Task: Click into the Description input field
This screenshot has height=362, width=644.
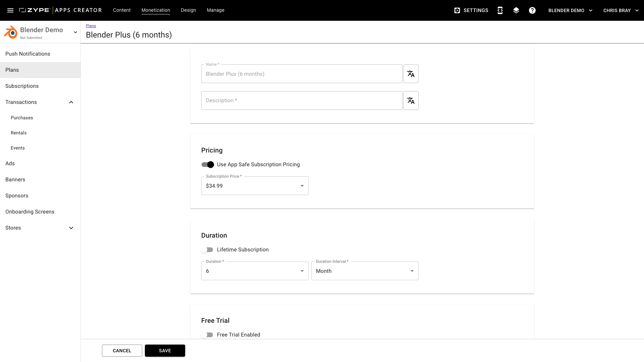Action: click(302, 101)
